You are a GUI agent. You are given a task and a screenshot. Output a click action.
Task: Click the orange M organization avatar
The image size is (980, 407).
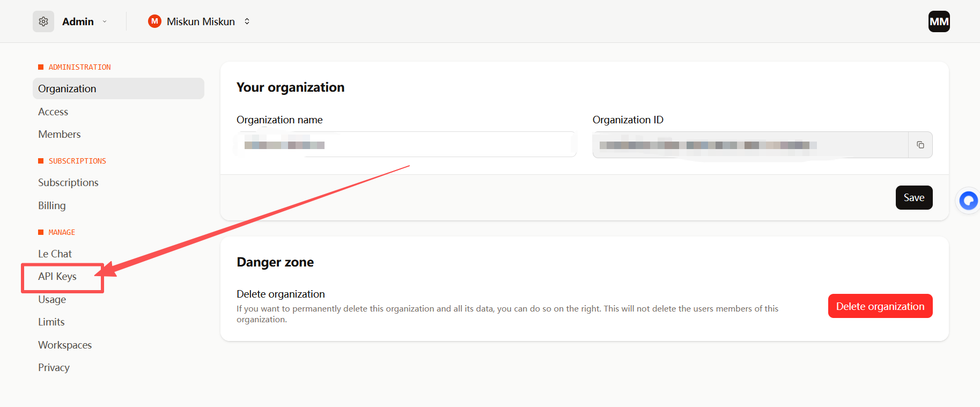coord(154,21)
